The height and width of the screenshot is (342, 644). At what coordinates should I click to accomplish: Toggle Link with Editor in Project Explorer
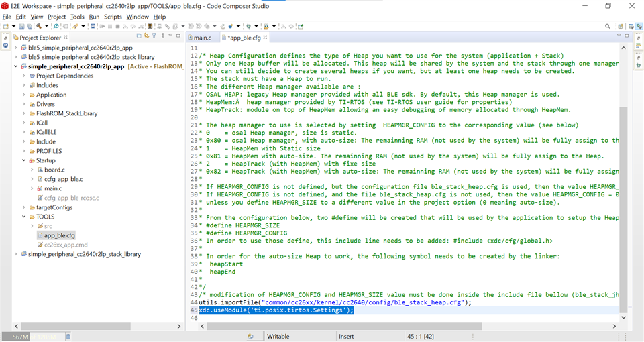coord(146,36)
